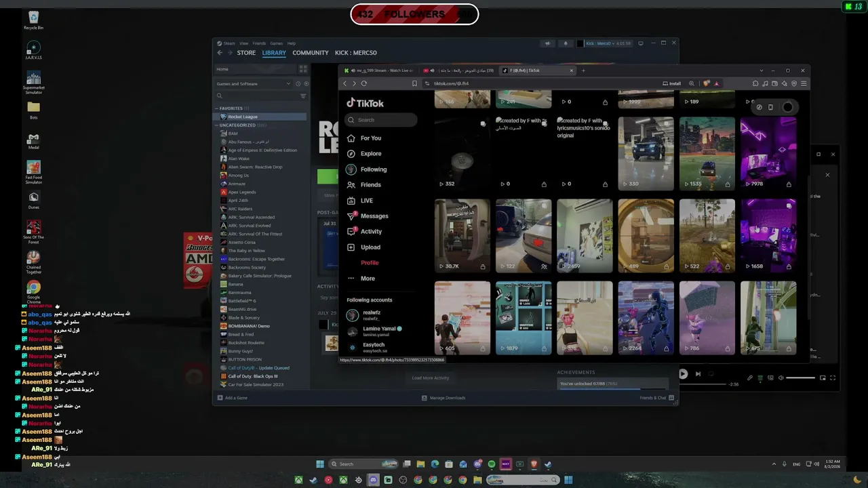Adjust the background media player volume slider
The image size is (868, 488).
pos(801,378)
